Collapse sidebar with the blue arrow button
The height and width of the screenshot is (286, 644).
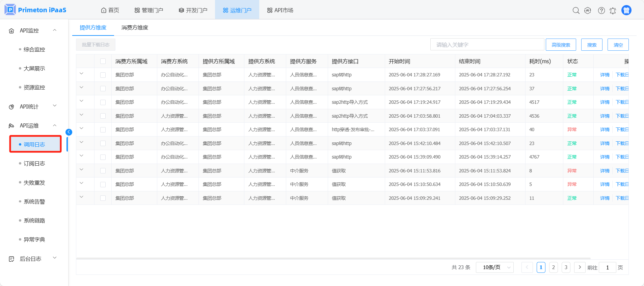pos(69,132)
